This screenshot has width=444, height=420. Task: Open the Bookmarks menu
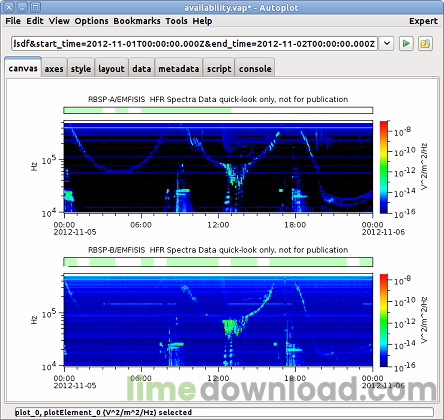pos(137,21)
